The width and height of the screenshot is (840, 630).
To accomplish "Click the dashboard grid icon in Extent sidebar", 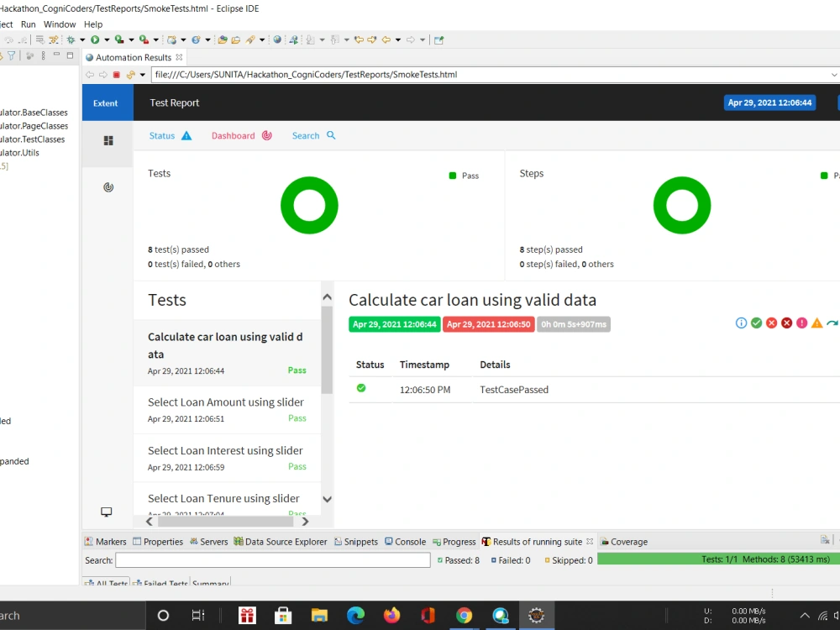I will [x=107, y=140].
